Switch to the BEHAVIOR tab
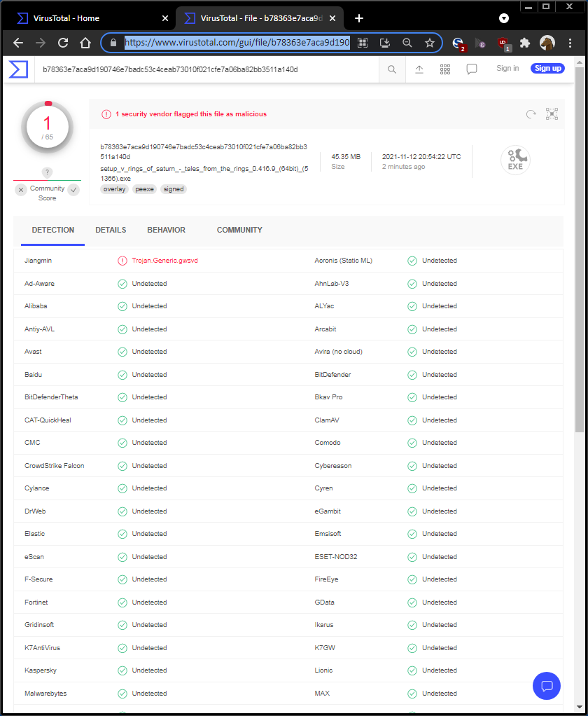Screen dimensions: 588x716 point(167,230)
